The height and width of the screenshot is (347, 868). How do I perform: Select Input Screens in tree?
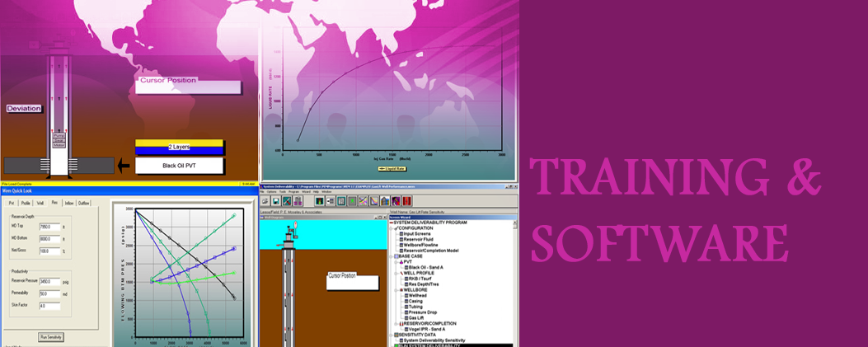coord(417,234)
